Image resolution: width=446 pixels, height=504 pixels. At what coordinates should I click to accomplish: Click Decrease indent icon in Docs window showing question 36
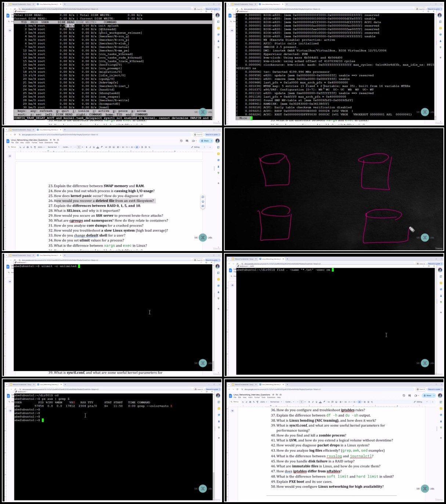(x=365, y=402)
